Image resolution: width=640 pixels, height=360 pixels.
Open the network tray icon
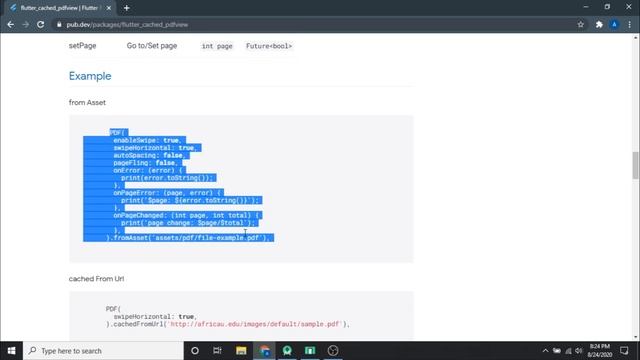click(x=568, y=351)
